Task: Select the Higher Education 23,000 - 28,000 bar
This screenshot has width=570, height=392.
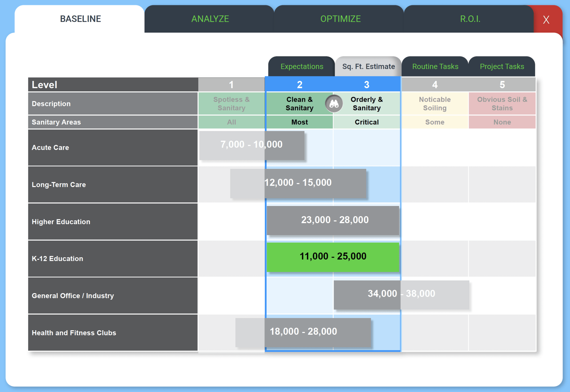Action: 333,220
